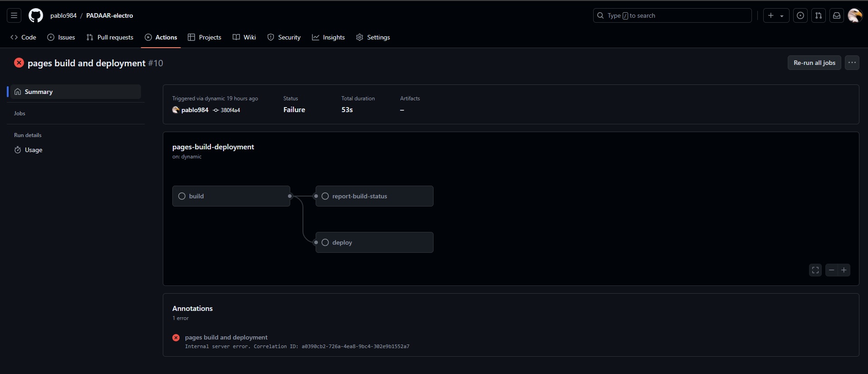Click the 53s total duration value
This screenshot has width=868, height=374.
pyautogui.click(x=347, y=110)
